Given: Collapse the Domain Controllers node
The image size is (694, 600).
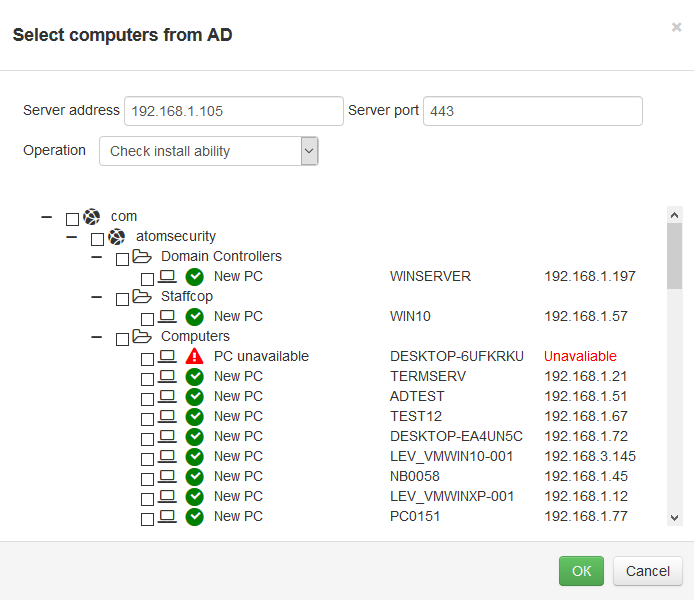Looking at the screenshot, I should coord(97,257).
